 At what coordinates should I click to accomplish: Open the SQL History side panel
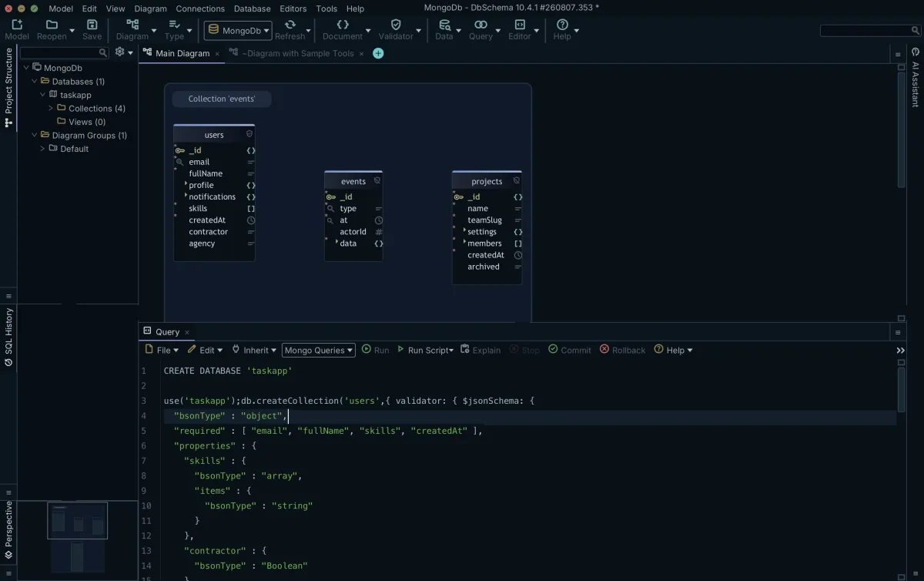click(x=9, y=337)
